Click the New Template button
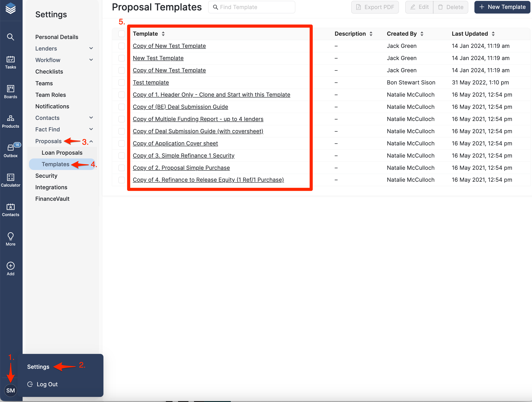 pos(502,7)
